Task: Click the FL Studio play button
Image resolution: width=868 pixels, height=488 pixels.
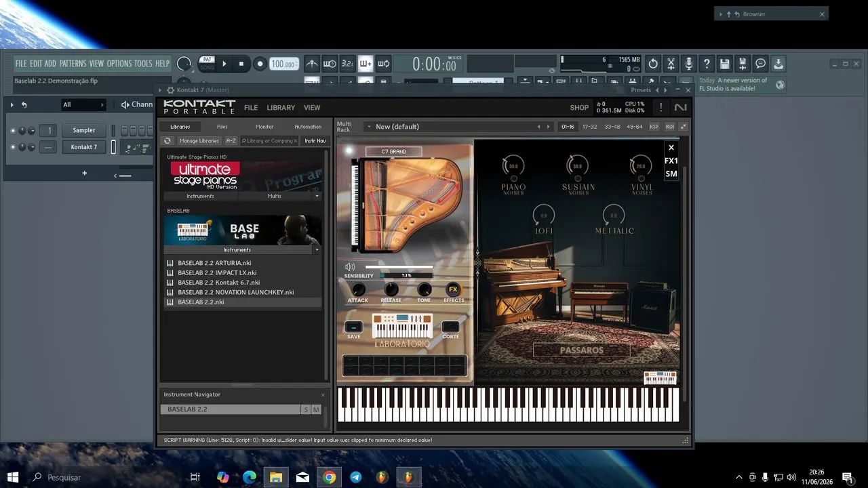Action: tap(224, 64)
